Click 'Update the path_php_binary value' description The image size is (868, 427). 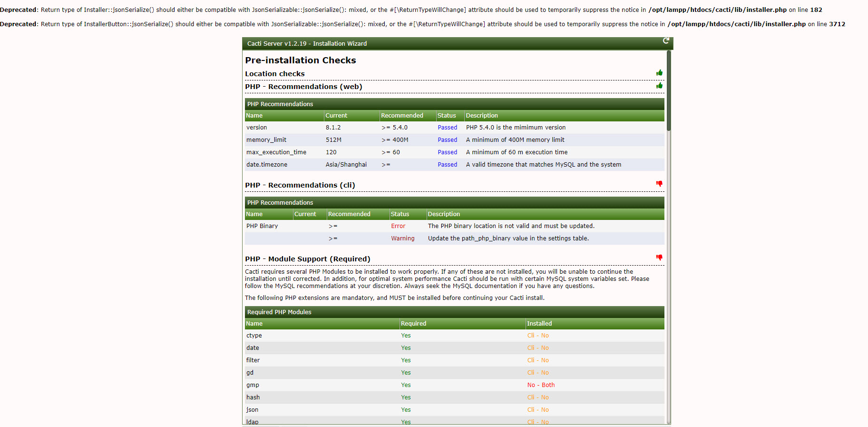[x=508, y=238]
